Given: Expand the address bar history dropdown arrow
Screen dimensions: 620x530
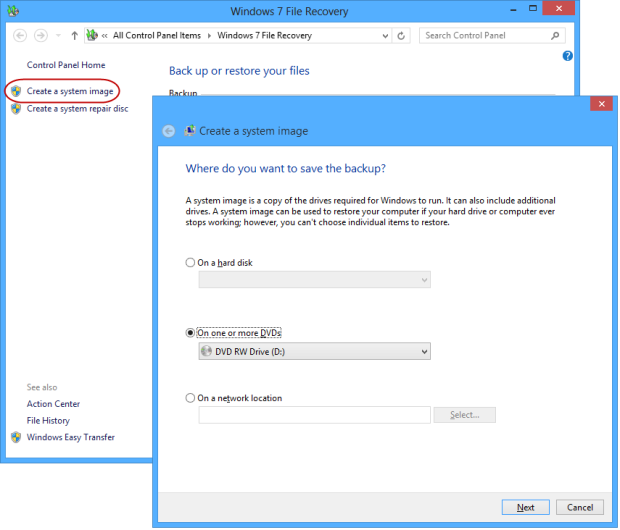Looking at the screenshot, I should 385,35.
